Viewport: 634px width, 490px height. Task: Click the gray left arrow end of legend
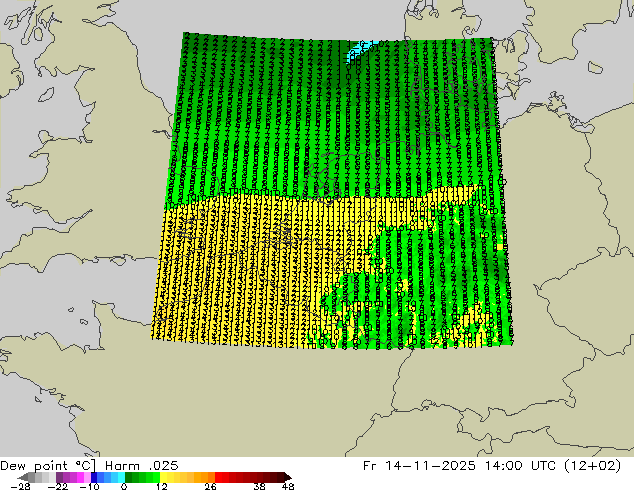pos(22,477)
